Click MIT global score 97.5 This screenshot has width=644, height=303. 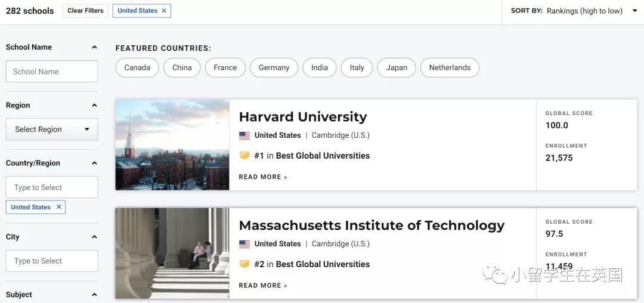(554, 234)
